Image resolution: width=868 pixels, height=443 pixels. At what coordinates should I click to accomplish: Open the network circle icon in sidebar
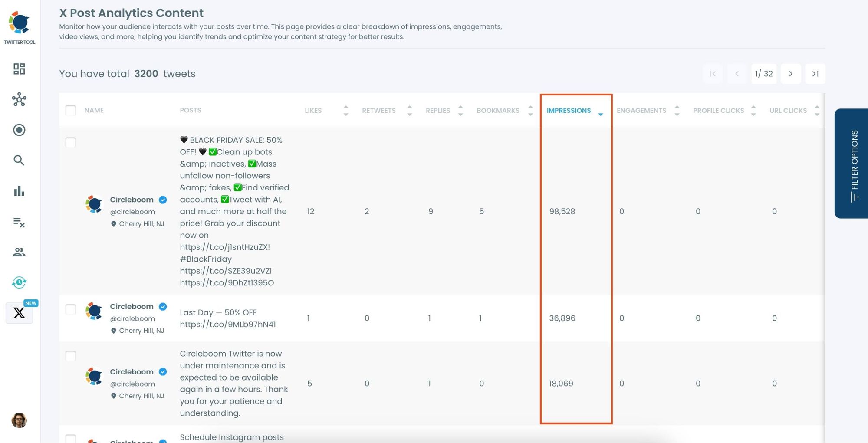click(19, 99)
